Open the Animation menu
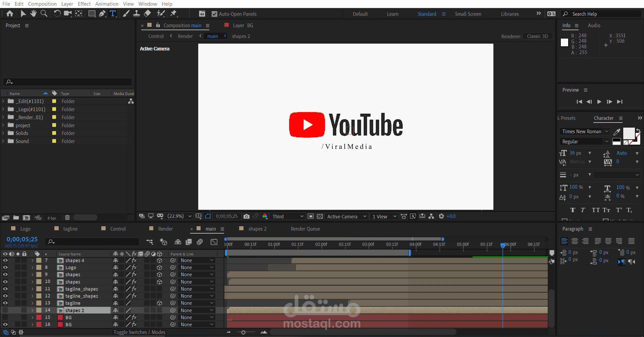This screenshot has height=337, width=644. (107, 4)
